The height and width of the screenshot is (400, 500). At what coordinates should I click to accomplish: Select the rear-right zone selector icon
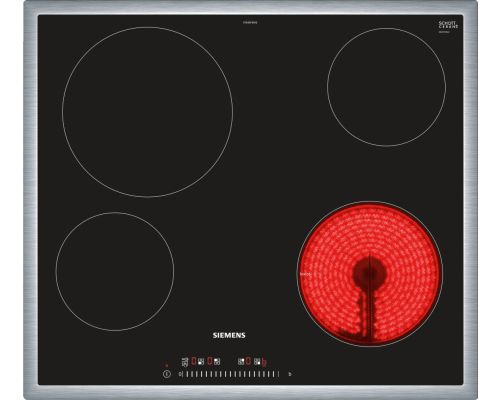point(241,361)
